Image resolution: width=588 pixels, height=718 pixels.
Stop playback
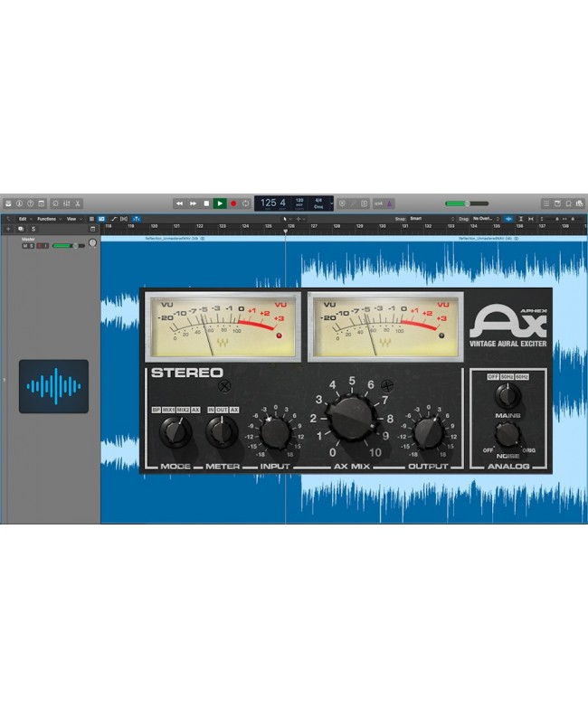point(206,203)
